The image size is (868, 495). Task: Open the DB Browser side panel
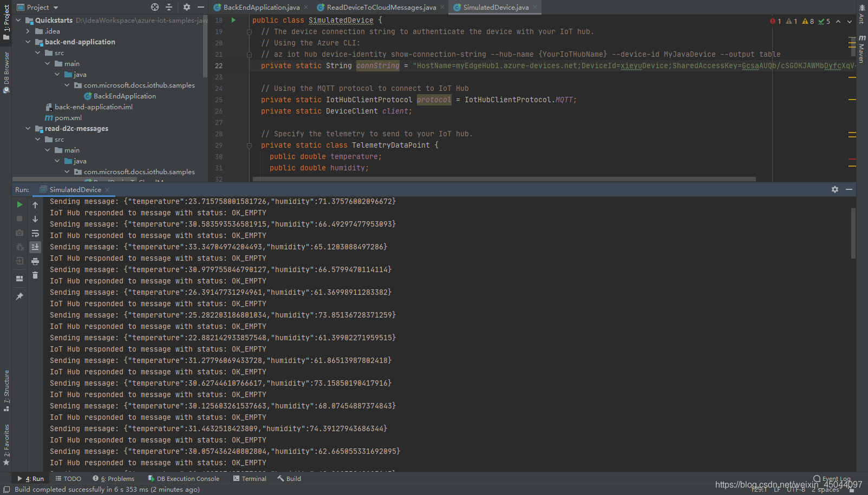click(x=6, y=72)
